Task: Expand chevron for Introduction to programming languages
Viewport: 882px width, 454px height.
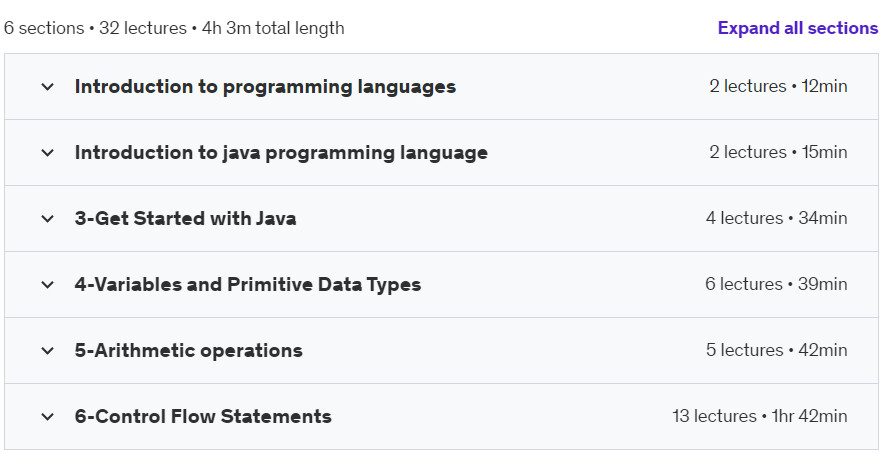Action: (x=48, y=87)
